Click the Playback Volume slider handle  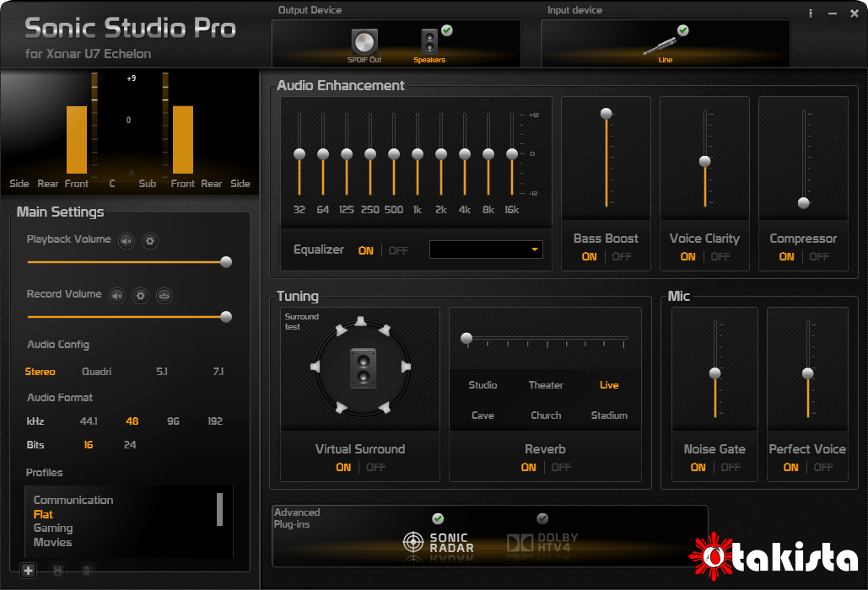click(x=226, y=262)
